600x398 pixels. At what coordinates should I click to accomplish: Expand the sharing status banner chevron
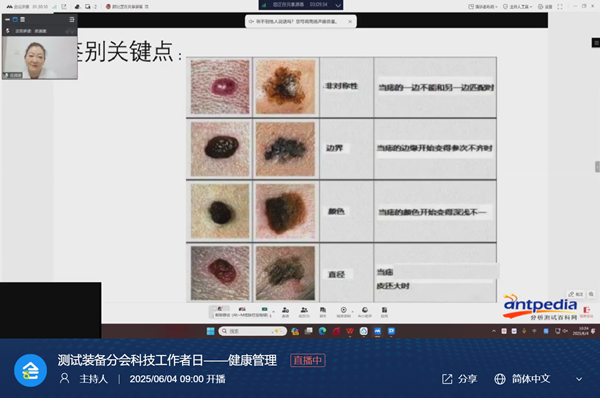coord(338,5)
